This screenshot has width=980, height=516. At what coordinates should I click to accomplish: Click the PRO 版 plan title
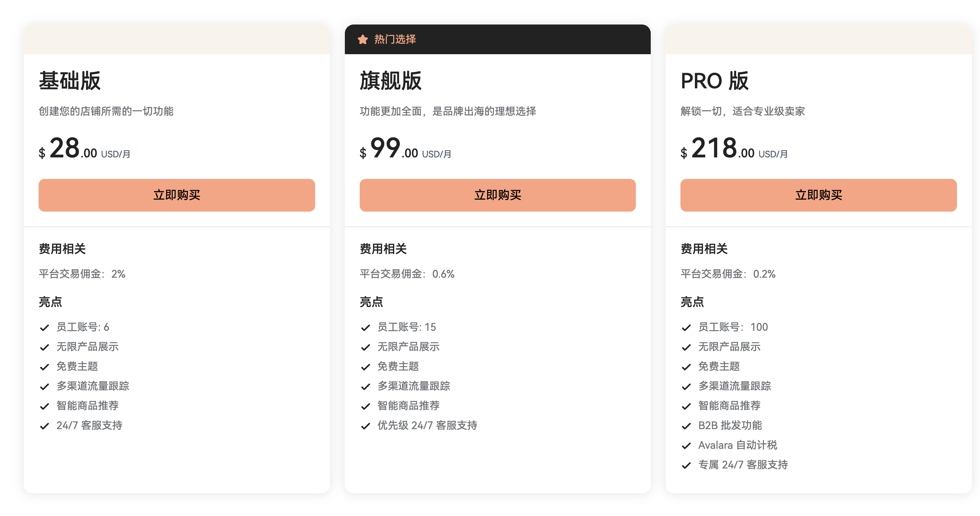tap(714, 81)
